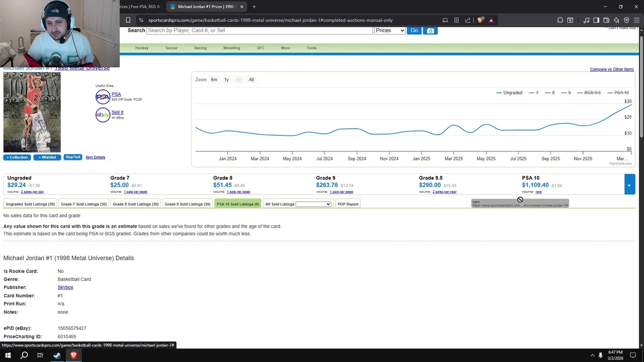The height and width of the screenshot is (362, 644).
Task: Toggle reader mode icon in address bar
Action: coord(456,20)
